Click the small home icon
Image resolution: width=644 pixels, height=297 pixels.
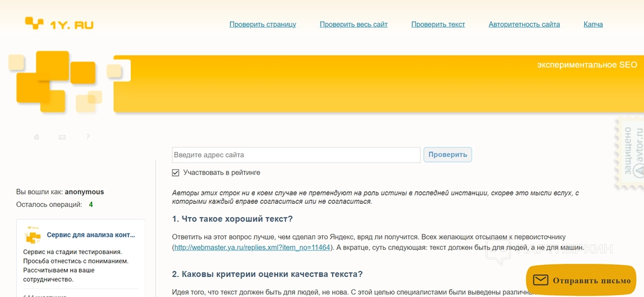click(36, 137)
